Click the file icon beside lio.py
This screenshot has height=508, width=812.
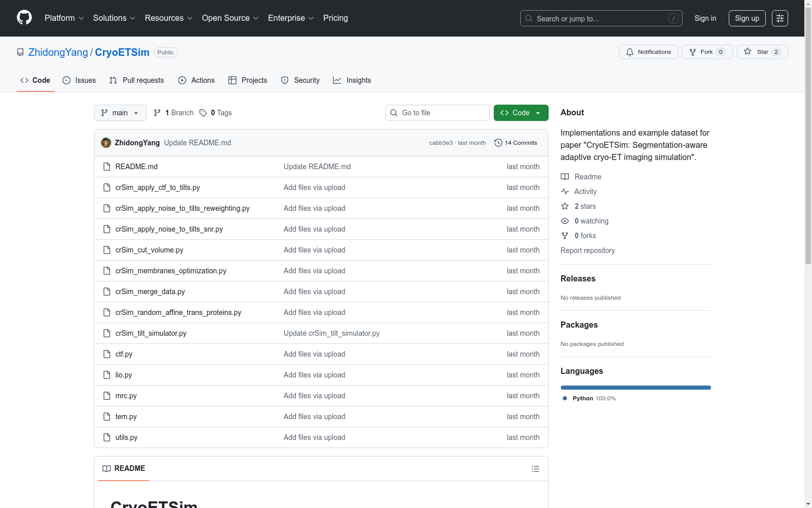tap(107, 375)
